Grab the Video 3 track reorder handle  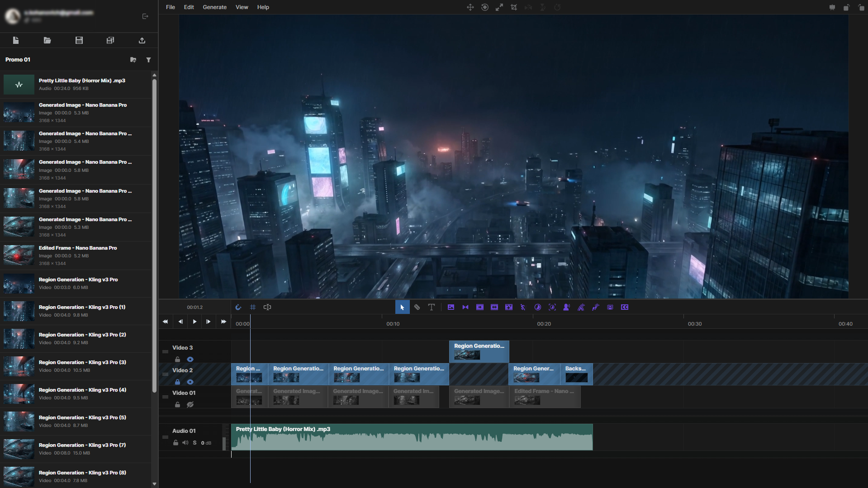pos(165,351)
